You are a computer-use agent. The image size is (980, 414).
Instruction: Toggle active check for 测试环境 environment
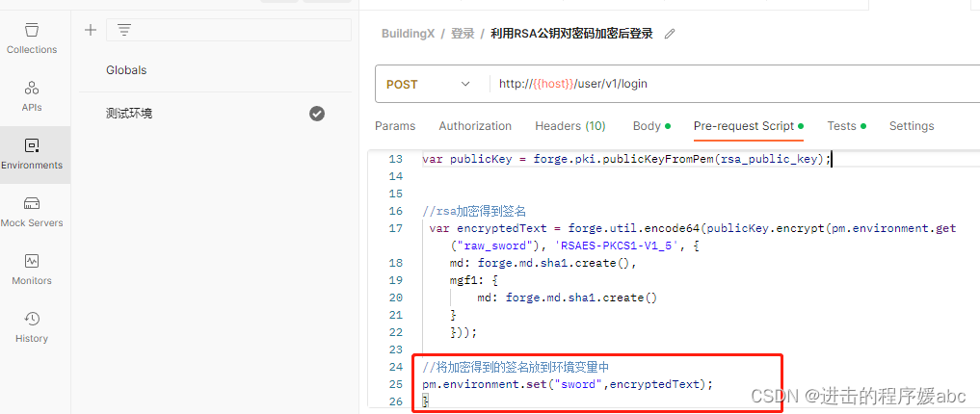[317, 114]
